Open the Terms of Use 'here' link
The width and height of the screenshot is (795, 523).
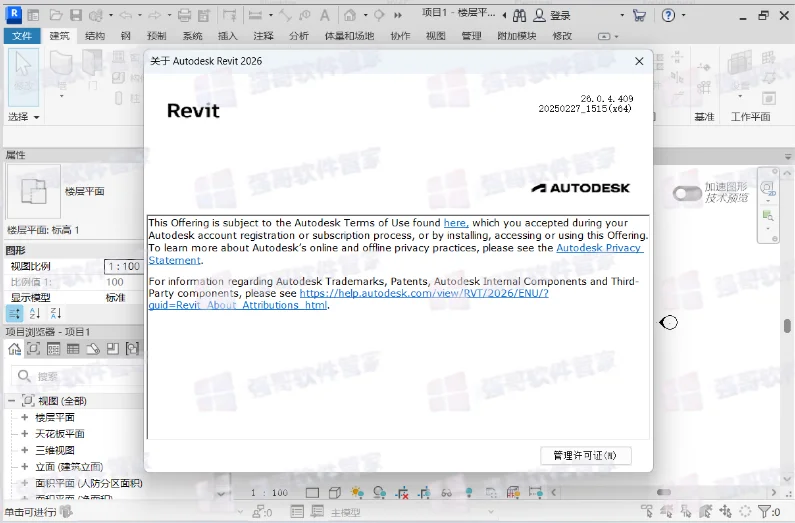(456, 222)
